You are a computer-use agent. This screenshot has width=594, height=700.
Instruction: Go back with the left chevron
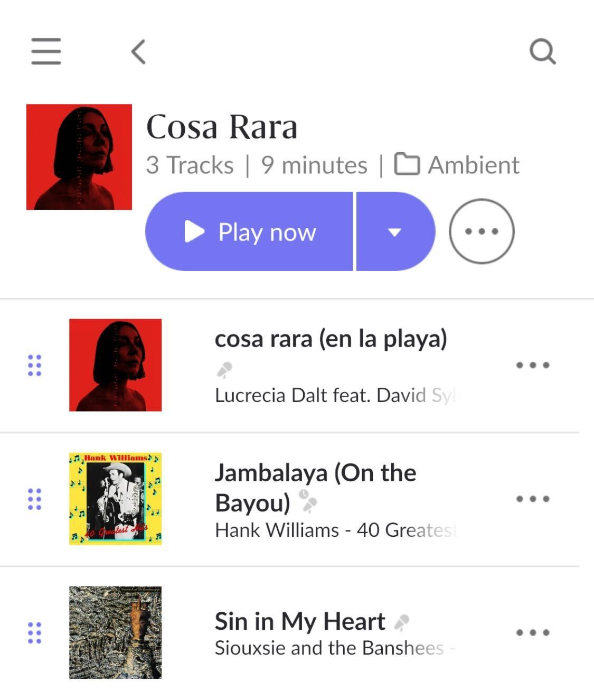tap(138, 52)
